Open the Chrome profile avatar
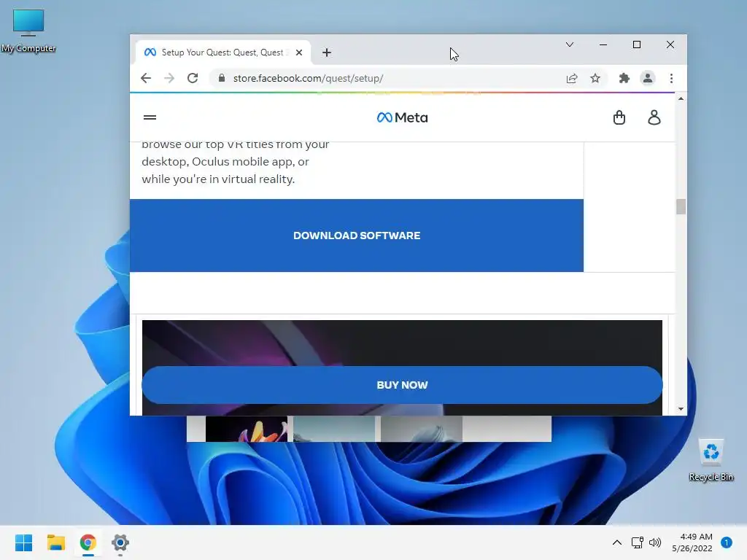The height and width of the screenshot is (560, 747). pos(648,78)
